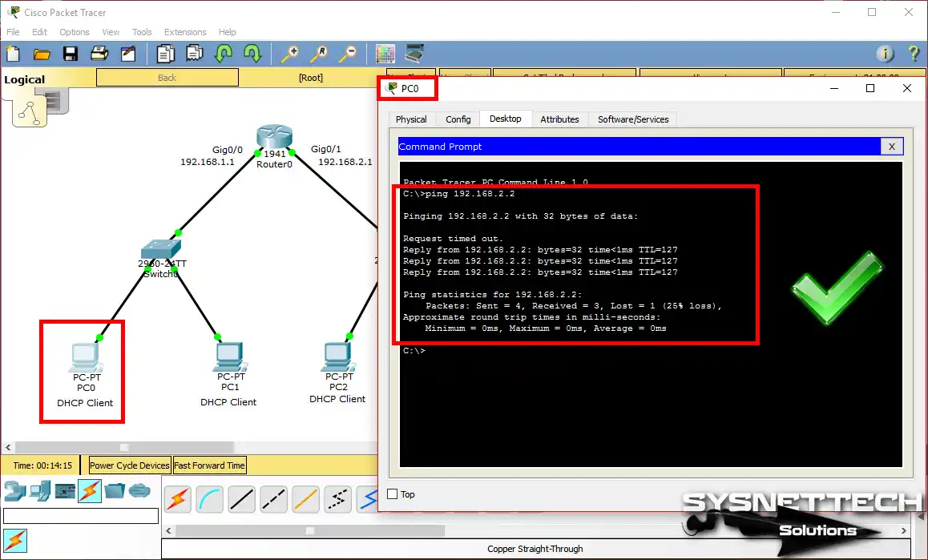Print the network topology
Screen dimensions: 928x560
(x=99, y=53)
